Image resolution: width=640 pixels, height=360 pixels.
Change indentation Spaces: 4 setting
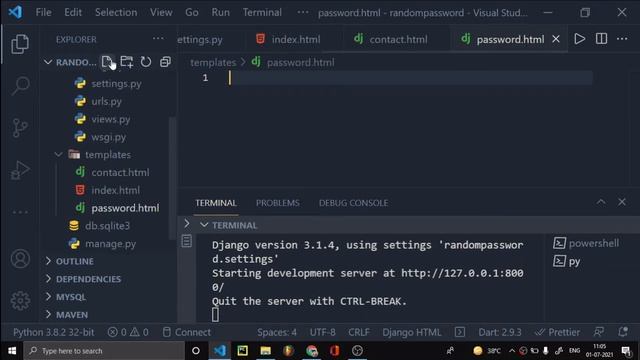coord(277,332)
